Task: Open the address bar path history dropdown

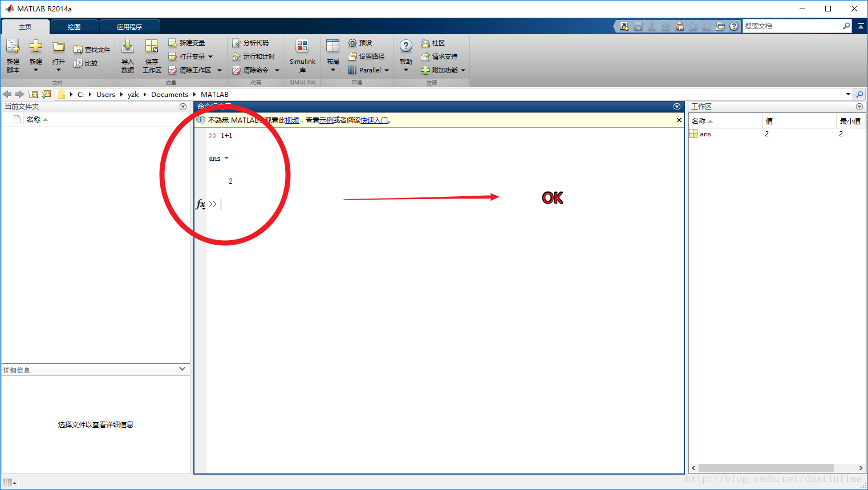Action: click(848, 94)
